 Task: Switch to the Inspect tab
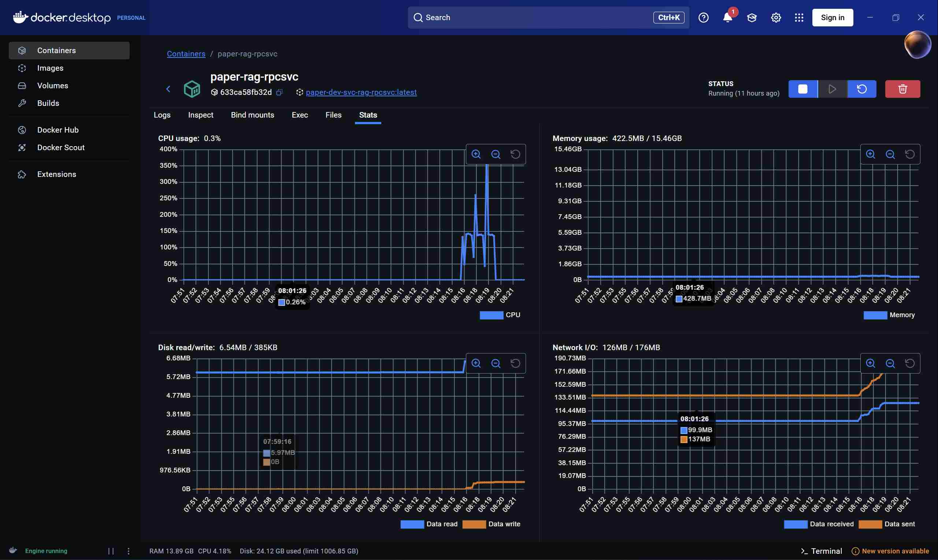coord(201,115)
